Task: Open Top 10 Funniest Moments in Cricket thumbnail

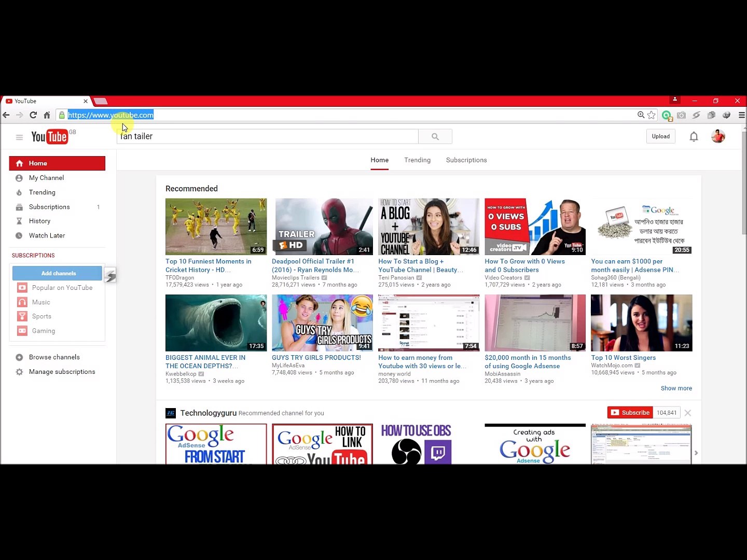Action: [x=216, y=227]
